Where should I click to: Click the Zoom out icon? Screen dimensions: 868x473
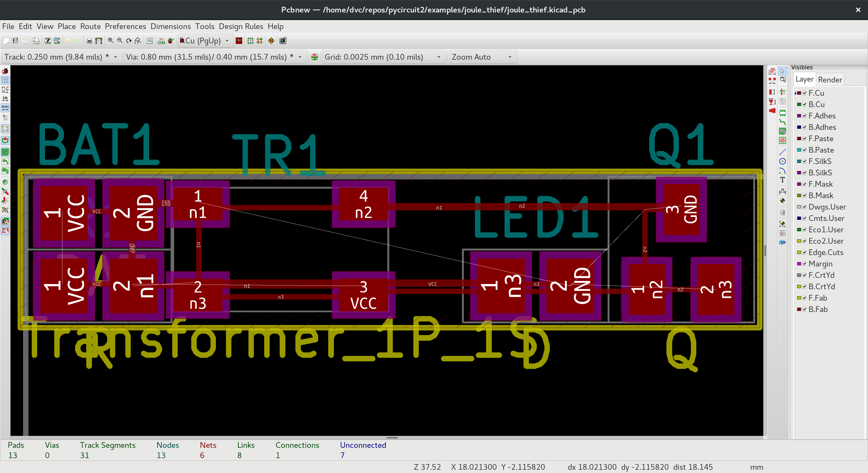[x=120, y=41]
